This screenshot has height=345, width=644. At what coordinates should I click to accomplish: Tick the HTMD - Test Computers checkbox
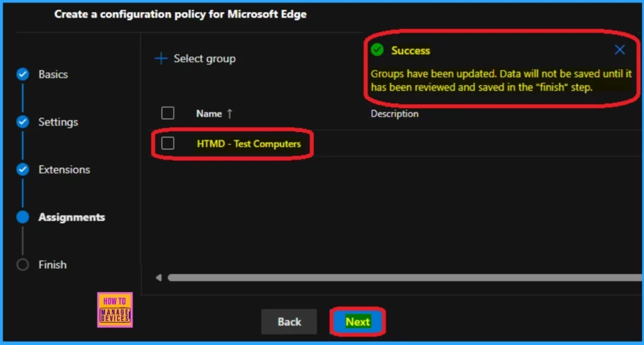(167, 143)
